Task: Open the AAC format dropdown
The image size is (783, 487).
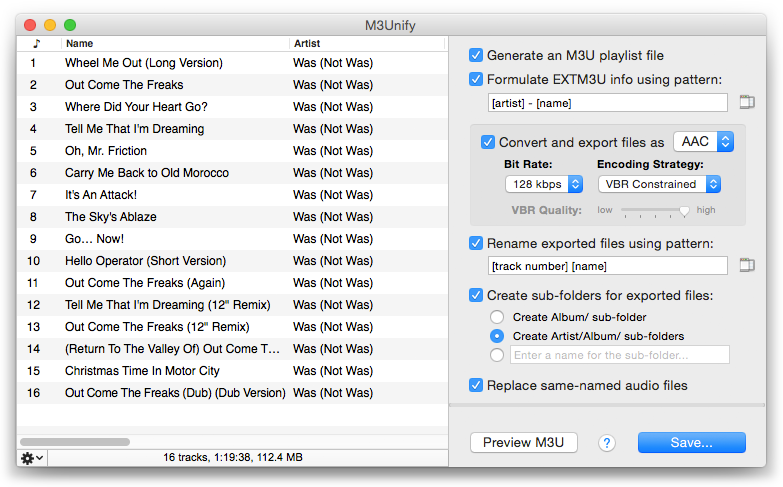Action: [704, 142]
